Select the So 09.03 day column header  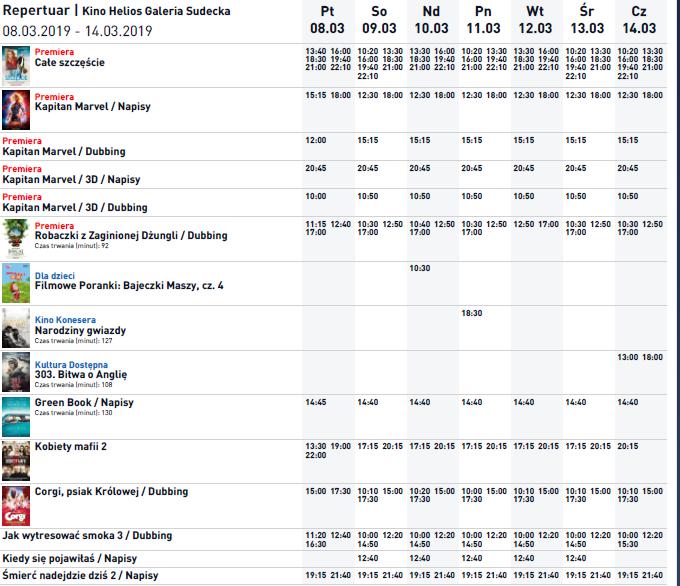coord(379,20)
